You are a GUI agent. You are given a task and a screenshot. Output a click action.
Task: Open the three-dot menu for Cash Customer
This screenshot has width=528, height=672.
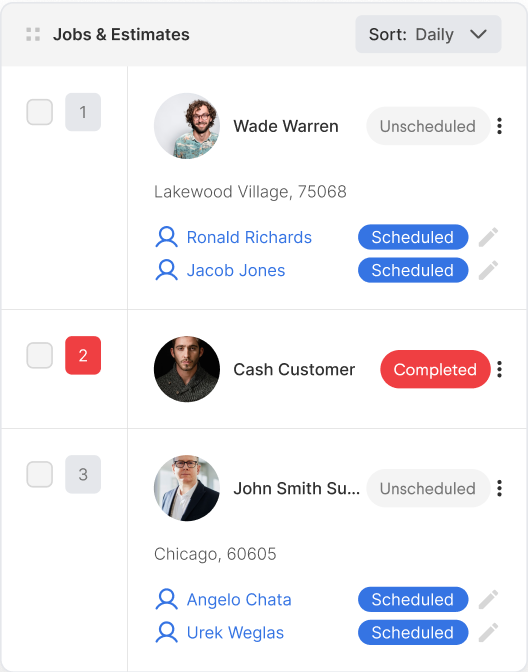pos(499,369)
